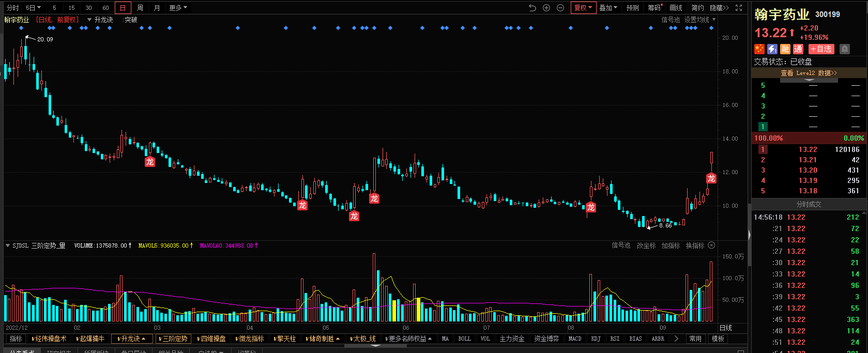The width and height of the screenshot is (868, 353).
Task: Click the lightning bolt icon beside the flag
Action: tap(772, 49)
